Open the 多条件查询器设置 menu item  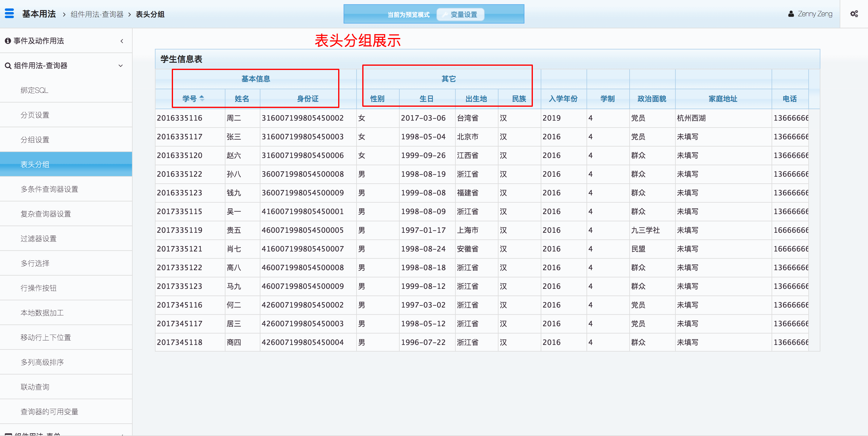[x=49, y=189]
